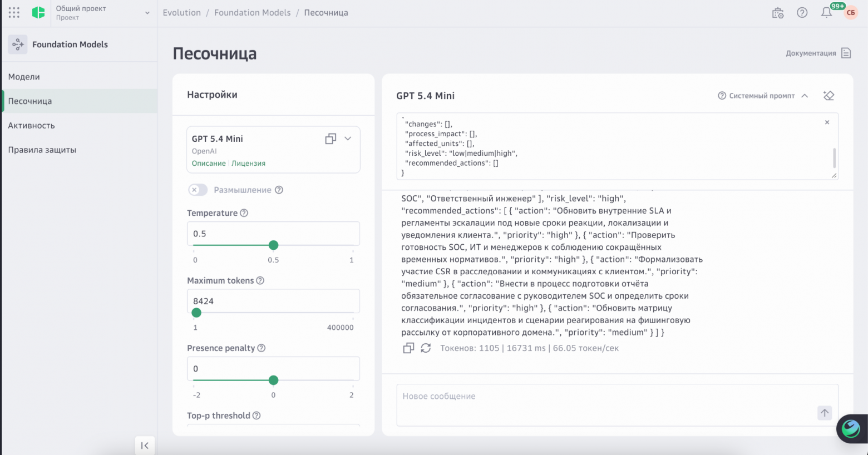Screen dimensions: 868x455
Task: Send message with the arrow up button
Action: [x=825, y=413]
